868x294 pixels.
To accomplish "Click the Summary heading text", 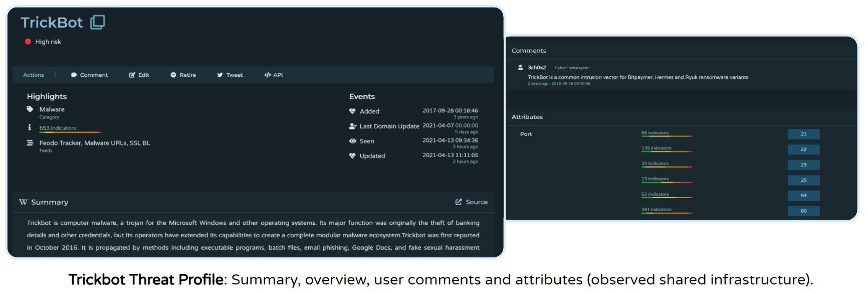I will point(50,202).
